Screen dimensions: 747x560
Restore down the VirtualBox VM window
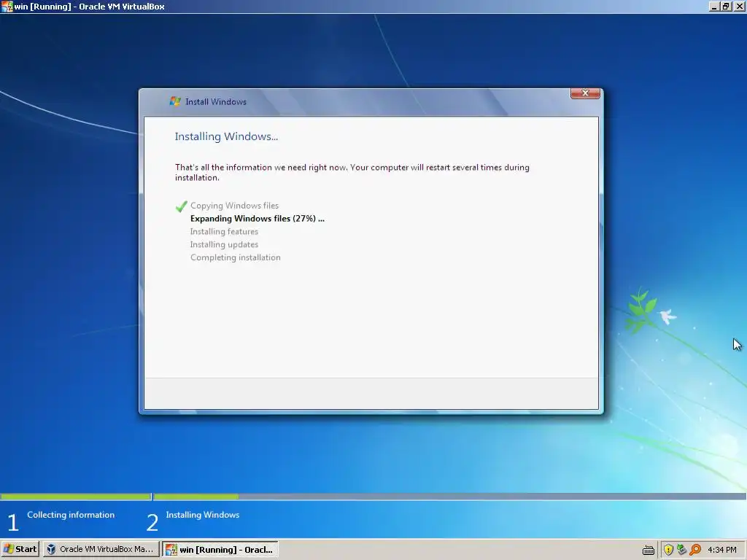(726, 7)
